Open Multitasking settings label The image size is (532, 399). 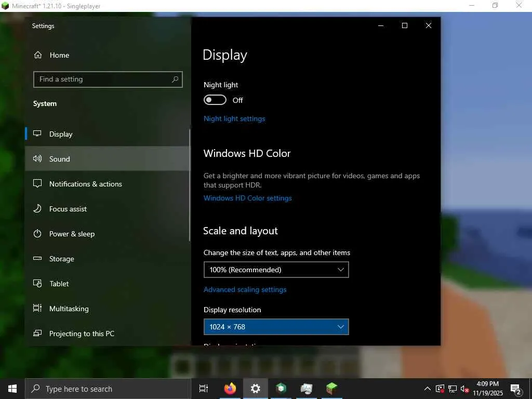coord(69,309)
